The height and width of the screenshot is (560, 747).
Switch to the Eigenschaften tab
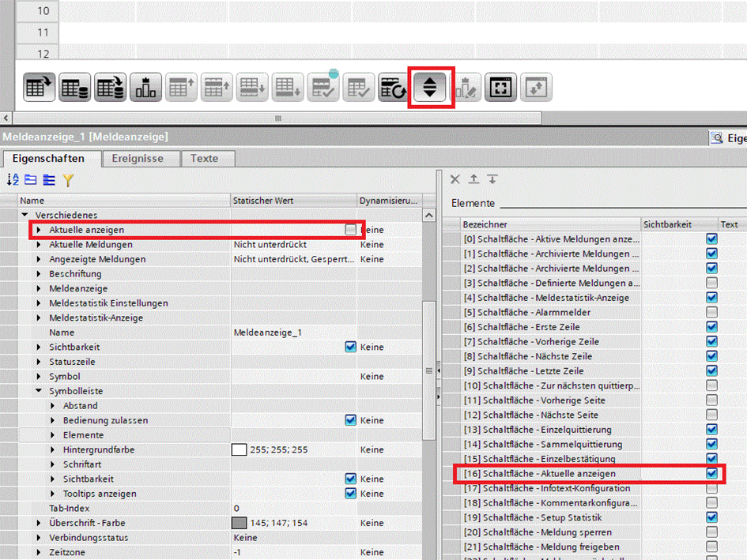point(52,159)
